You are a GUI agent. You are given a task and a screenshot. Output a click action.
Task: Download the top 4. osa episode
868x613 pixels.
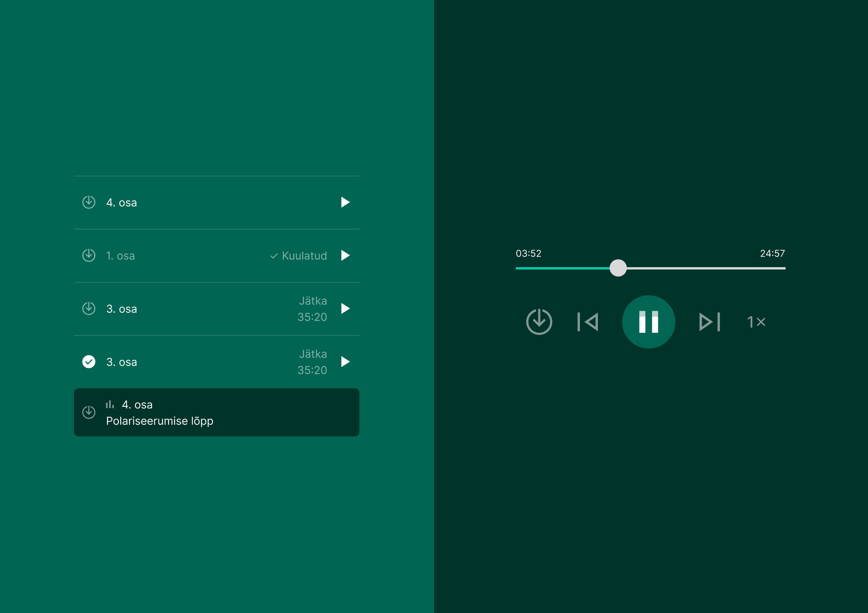click(89, 202)
